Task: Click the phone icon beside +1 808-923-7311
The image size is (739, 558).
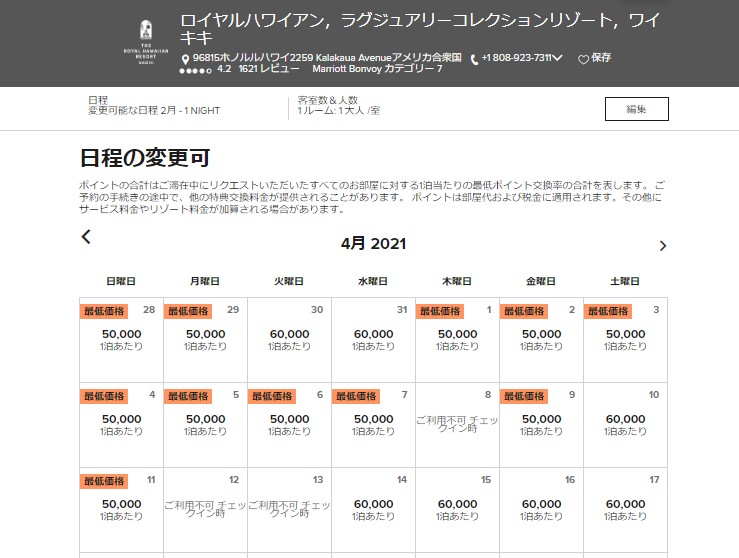Action: pos(475,59)
